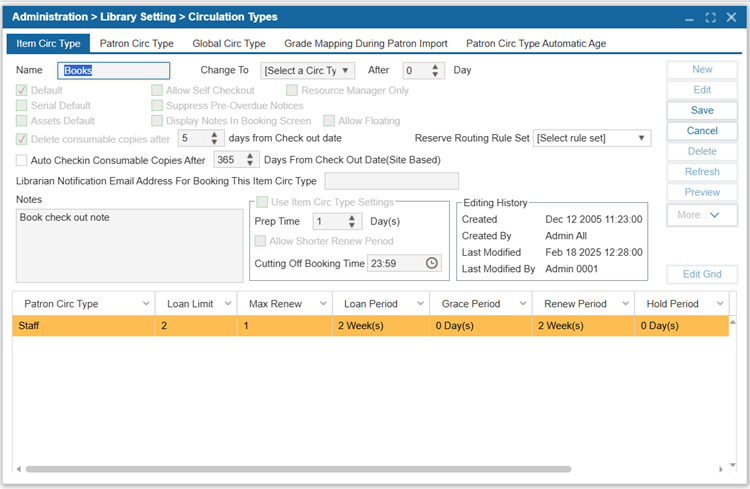Click the clock icon in Cutting Off Booking Time
Screen dimensions: 750x489
coord(431,263)
